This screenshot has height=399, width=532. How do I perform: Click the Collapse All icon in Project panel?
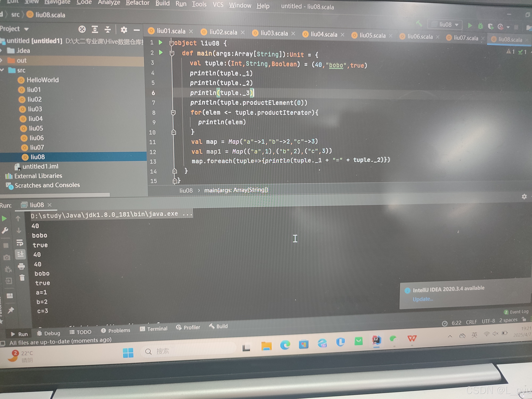click(108, 30)
